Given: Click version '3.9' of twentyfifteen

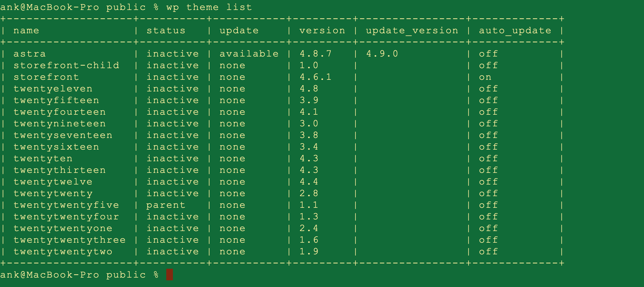Looking at the screenshot, I should point(309,100).
